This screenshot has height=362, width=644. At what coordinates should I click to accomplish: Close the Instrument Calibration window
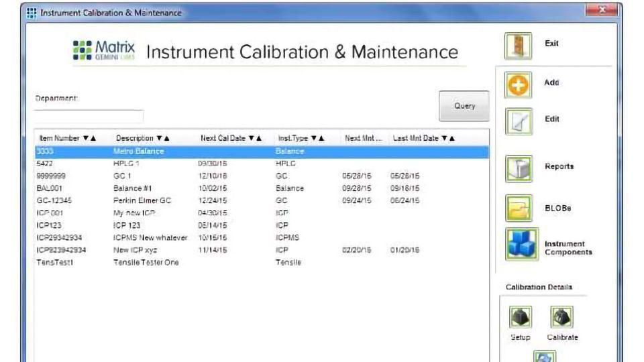click(602, 10)
